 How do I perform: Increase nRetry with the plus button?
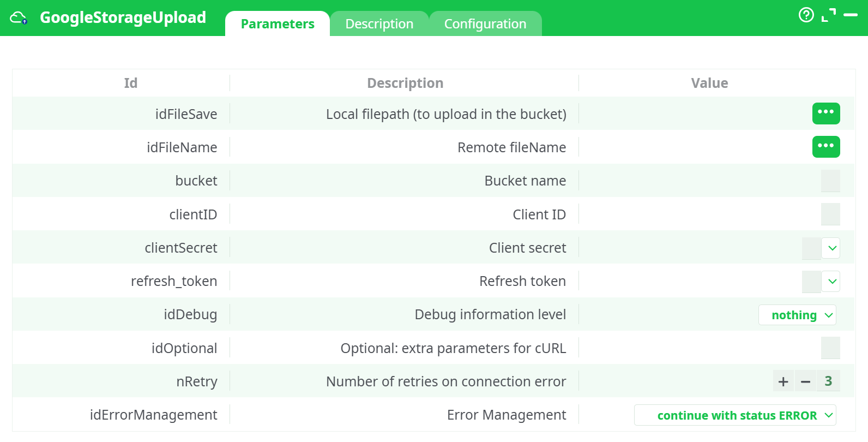point(783,381)
